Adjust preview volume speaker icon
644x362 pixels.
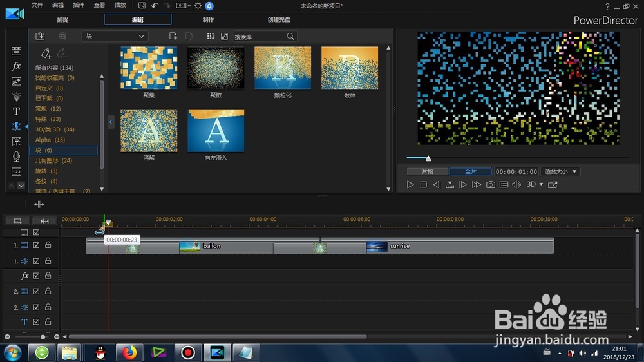coord(516,184)
